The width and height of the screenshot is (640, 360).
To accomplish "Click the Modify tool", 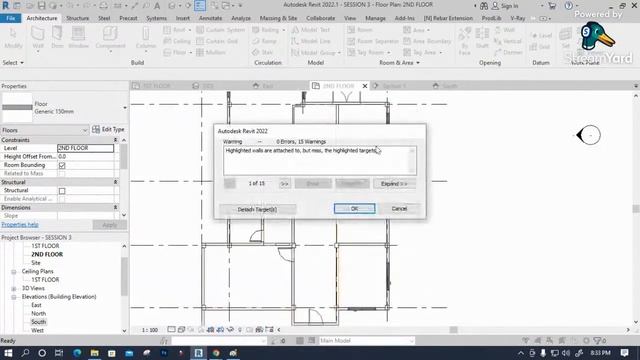I will (13, 38).
